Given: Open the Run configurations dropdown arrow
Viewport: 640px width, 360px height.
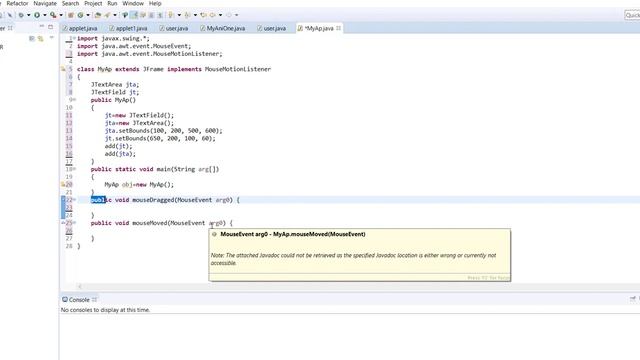Looking at the screenshot, I should pos(45,15).
